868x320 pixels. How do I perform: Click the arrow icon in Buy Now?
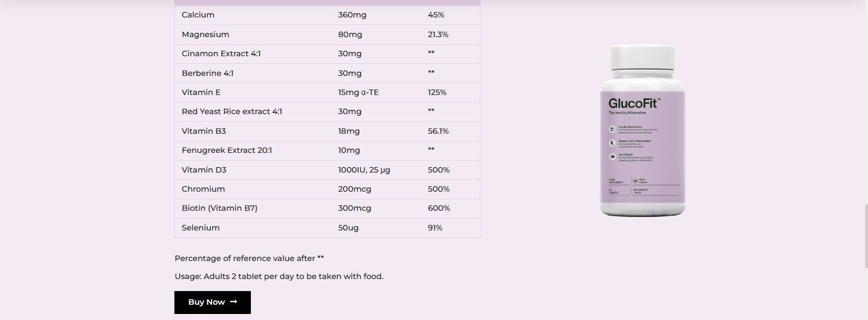(233, 302)
